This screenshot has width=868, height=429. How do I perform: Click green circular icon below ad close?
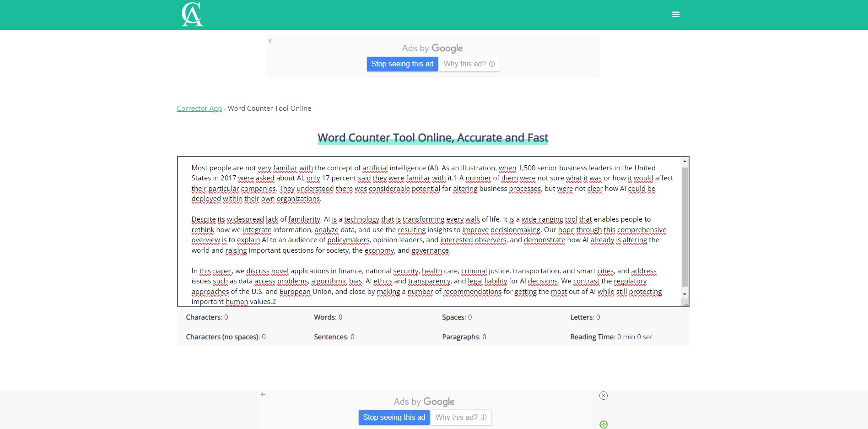click(x=604, y=424)
